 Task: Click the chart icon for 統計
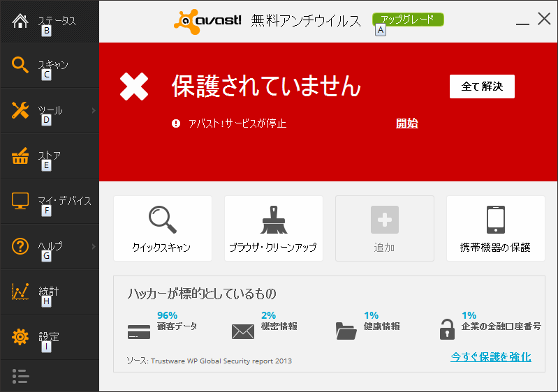click(x=20, y=292)
